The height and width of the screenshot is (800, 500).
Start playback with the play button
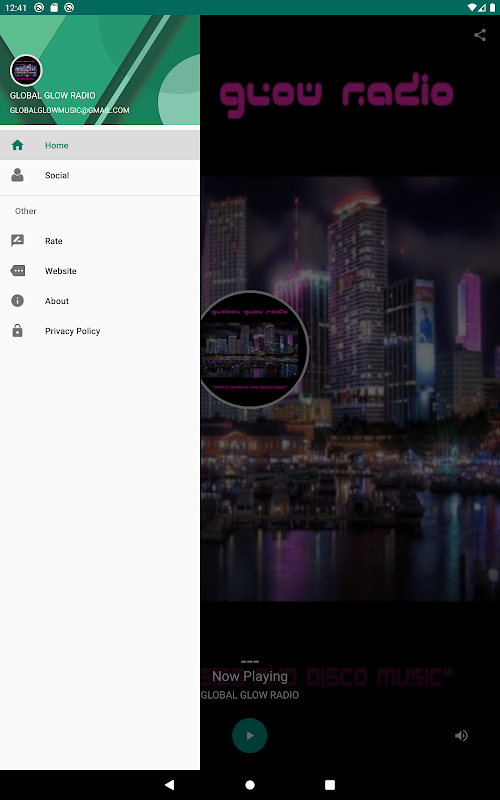pos(249,735)
